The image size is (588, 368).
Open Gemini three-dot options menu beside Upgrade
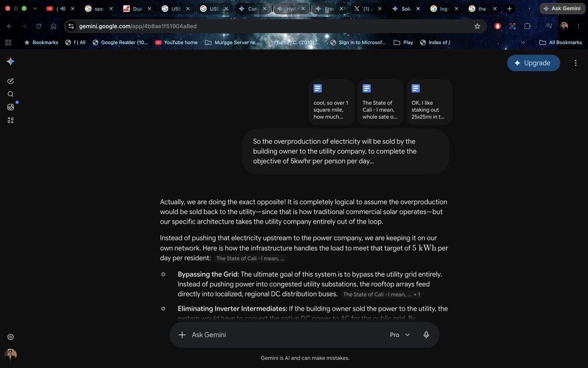575,63
